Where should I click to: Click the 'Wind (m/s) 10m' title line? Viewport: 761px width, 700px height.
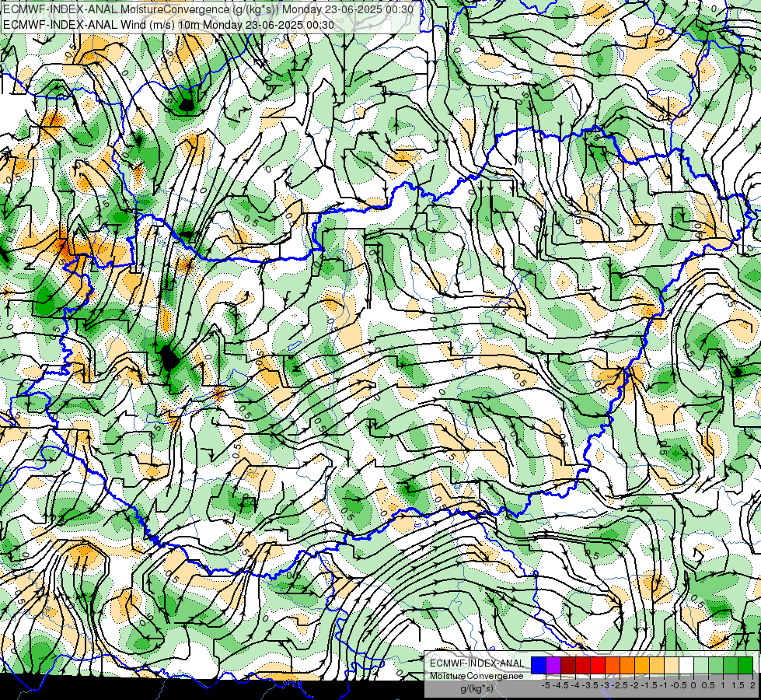(x=169, y=24)
